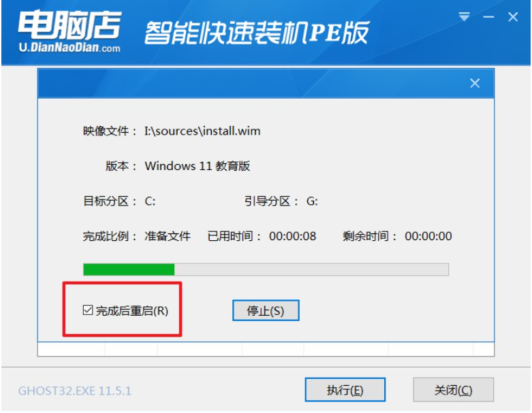Image resolution: width=532 pixels, height=413 pixels.
Task: Close the 电脑店 main window
Action: tap(513, 16)
